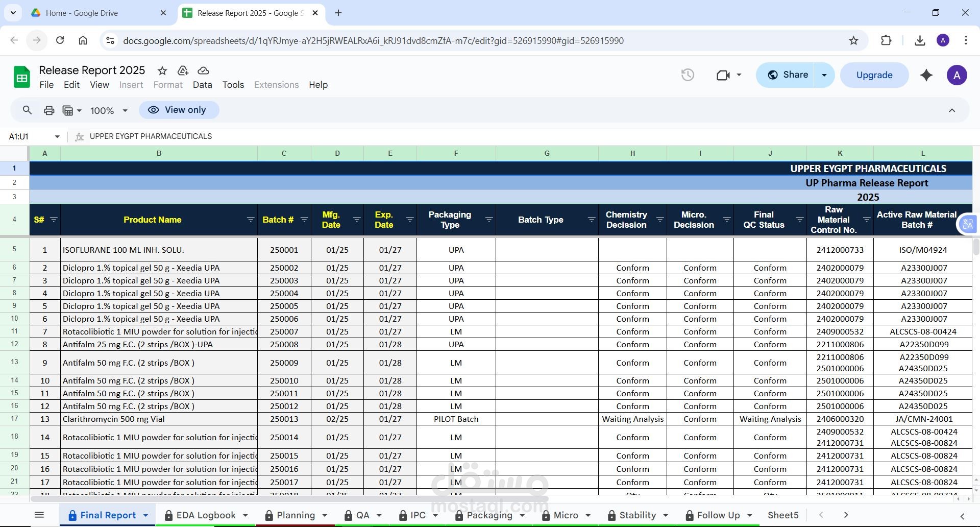
Task: Open the tab search chevron in Chrome
Action: point(13,13)
